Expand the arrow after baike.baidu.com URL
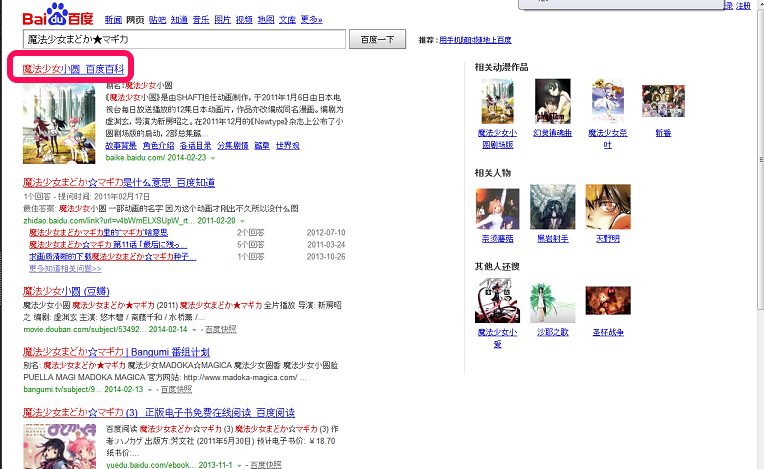This screenshot has height=469, width=764. (213, 158)
